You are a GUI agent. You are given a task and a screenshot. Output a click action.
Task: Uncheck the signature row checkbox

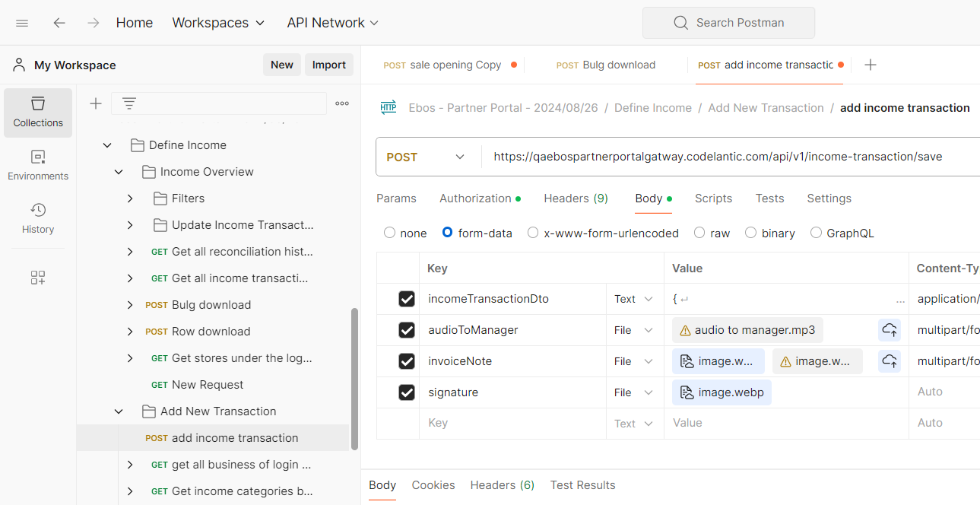(x=407, y=392)
